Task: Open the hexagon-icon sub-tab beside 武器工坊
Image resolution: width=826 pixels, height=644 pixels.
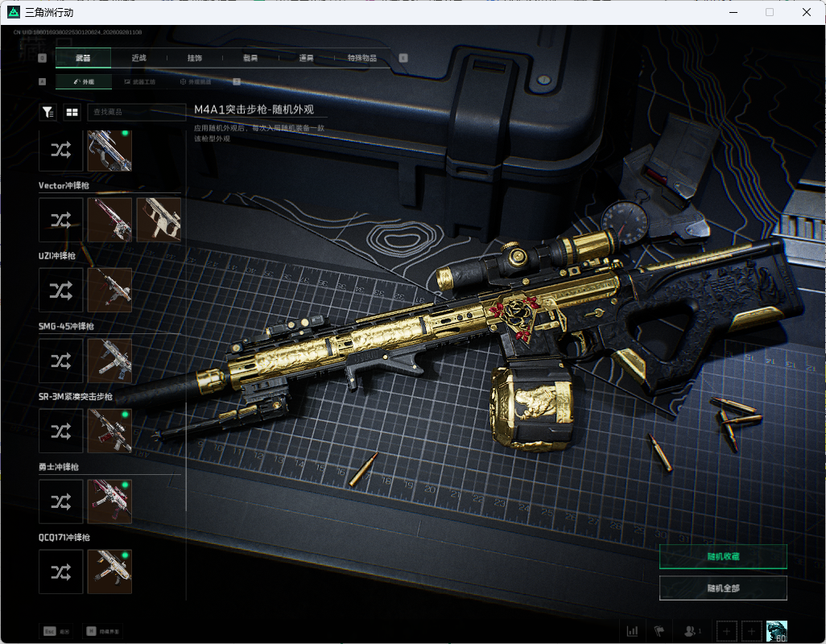Action: click(196, 81)
